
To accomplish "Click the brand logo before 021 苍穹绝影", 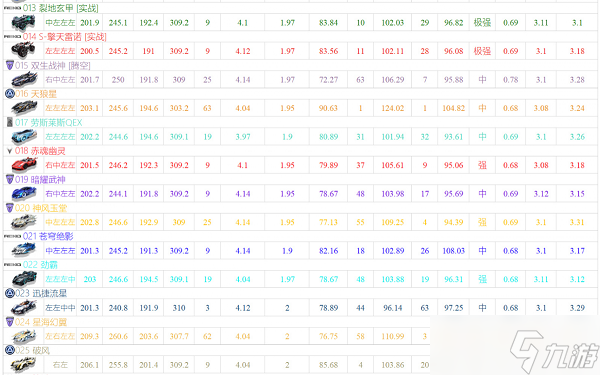I will (12, 236).
